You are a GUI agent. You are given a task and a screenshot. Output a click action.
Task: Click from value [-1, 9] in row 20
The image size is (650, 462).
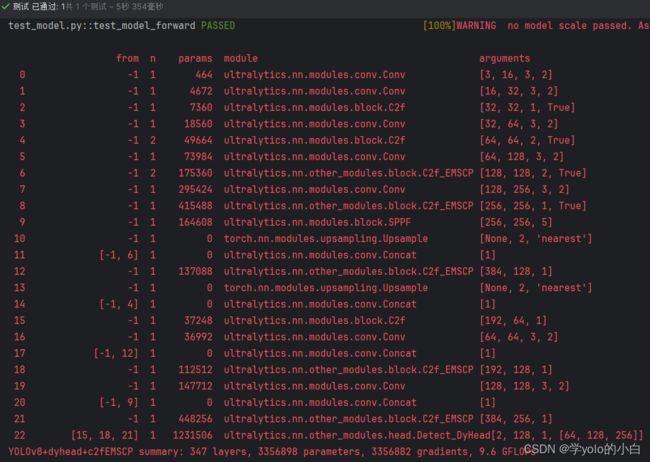point(119,402)
